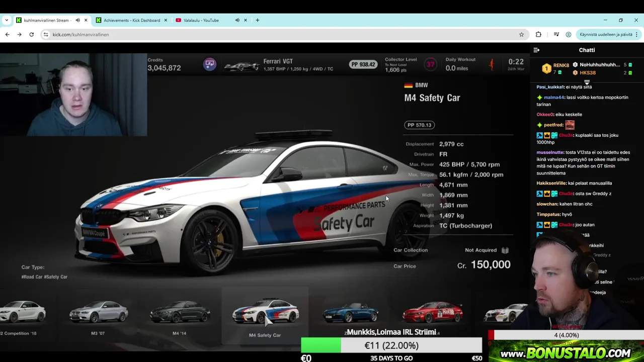The width and height of the screenshot is (644, 362).
Task: Select the red BMW race car thumbnail
Action: [433, 313]
